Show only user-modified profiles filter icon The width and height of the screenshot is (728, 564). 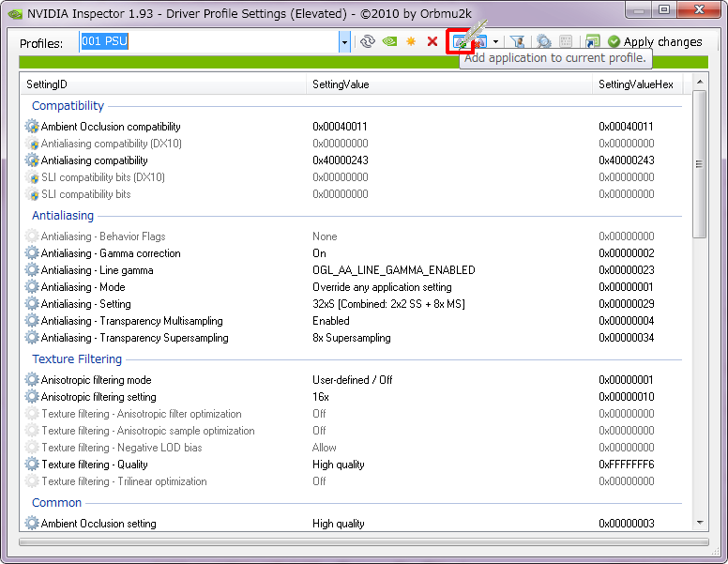pos(517,42)
